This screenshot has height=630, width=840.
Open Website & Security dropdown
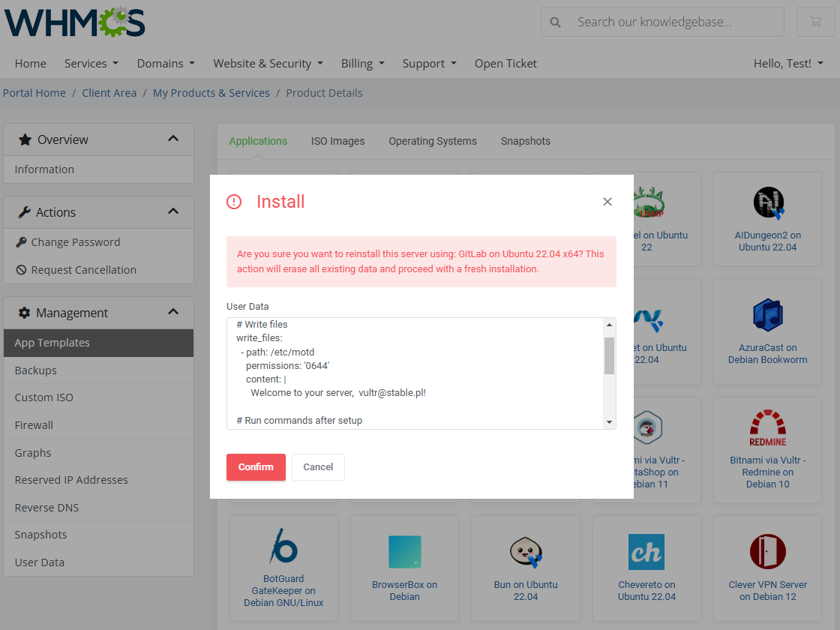click(x=268, y=64)
